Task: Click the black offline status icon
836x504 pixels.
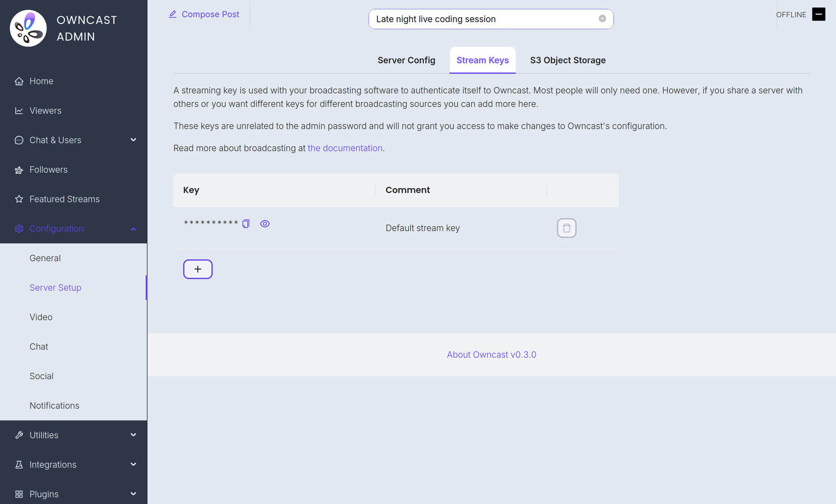Action: tap(819, 15)
